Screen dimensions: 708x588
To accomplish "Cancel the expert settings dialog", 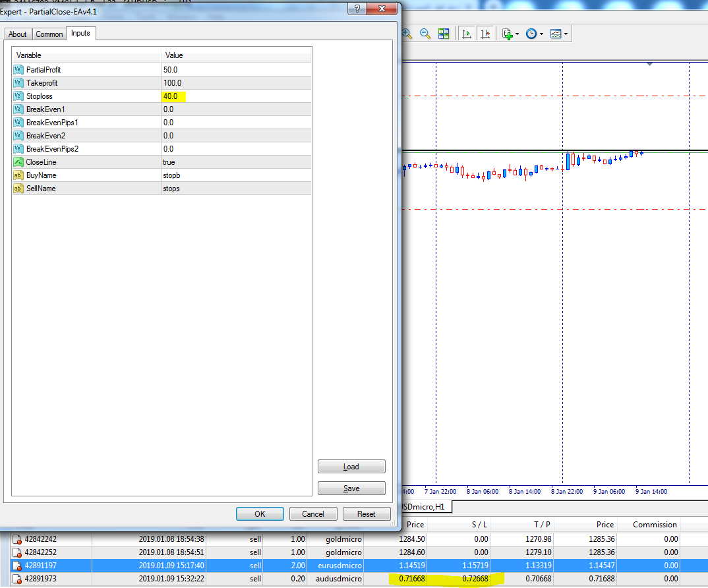I will (313, 514).
